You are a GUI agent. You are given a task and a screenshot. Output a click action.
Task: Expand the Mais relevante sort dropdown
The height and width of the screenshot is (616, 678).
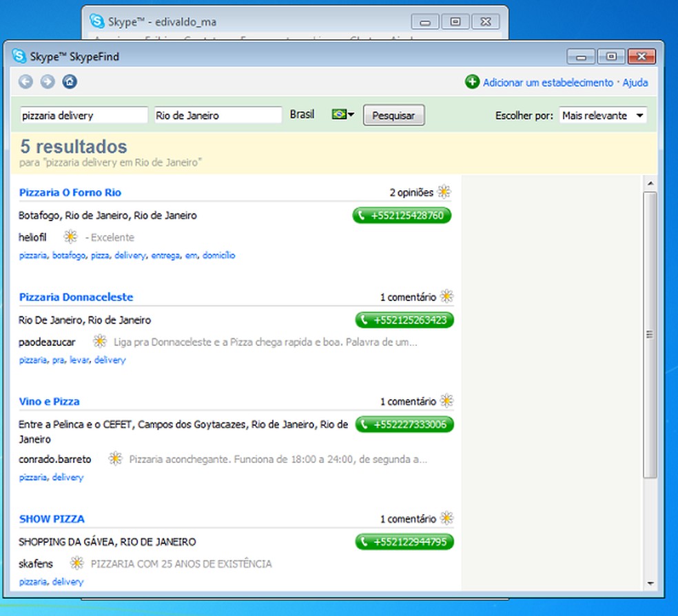point(603,116)
